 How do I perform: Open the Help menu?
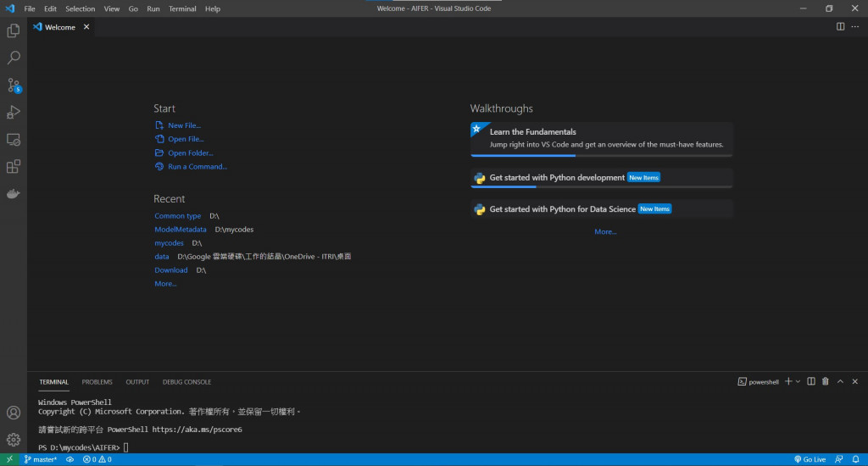click(x=213, y=8)
